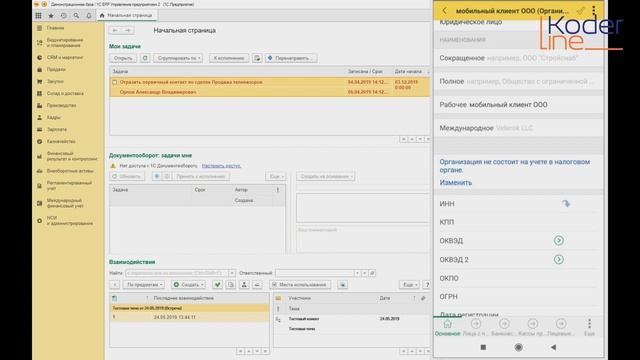
Task: Expand the Сгруппировать по dropdown
Action: [x=179, y=58]
